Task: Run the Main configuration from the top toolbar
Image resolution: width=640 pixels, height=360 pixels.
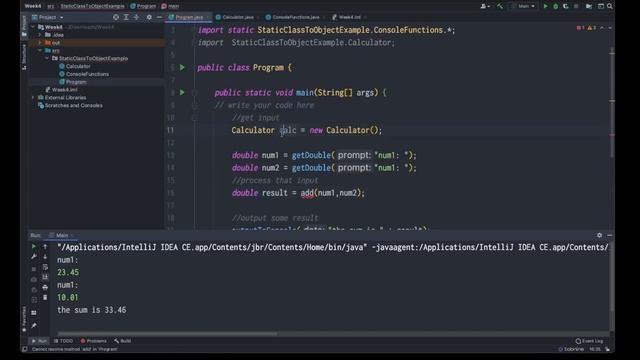Action: point(545,6)
